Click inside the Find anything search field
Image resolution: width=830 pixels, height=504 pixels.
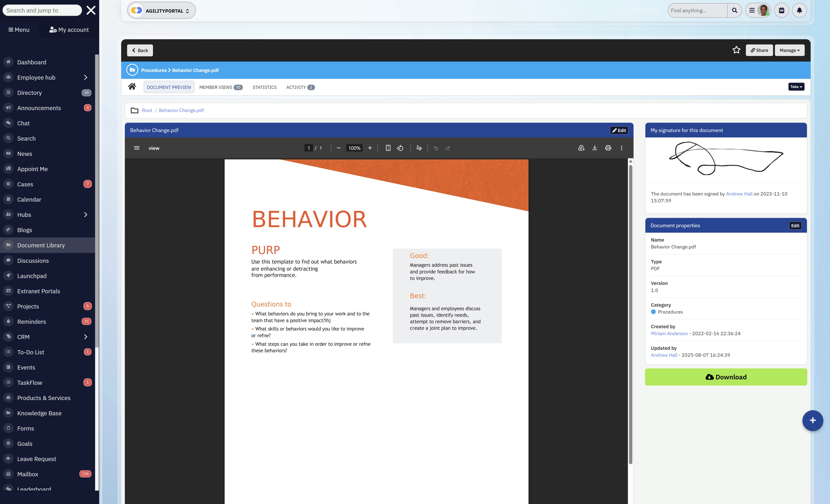point(697,10)
